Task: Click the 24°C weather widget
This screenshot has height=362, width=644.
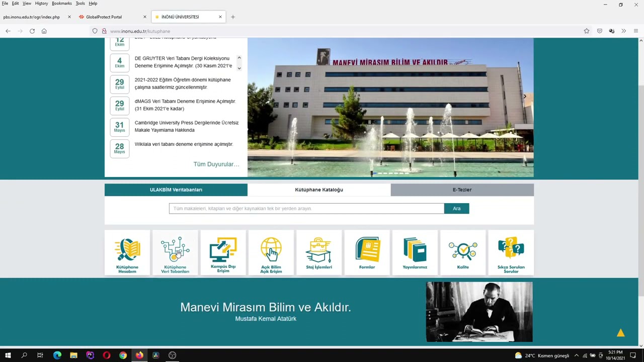Action: (x=542, y=355)
